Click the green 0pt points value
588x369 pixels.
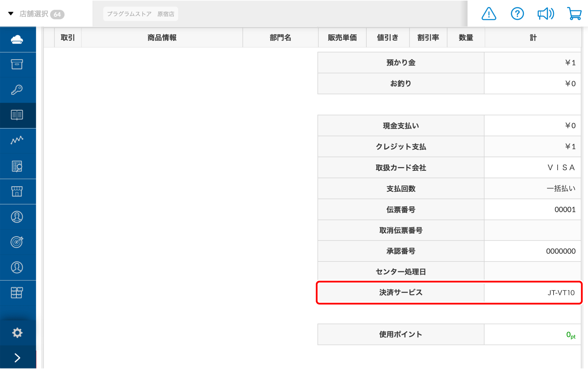point(571,335)
